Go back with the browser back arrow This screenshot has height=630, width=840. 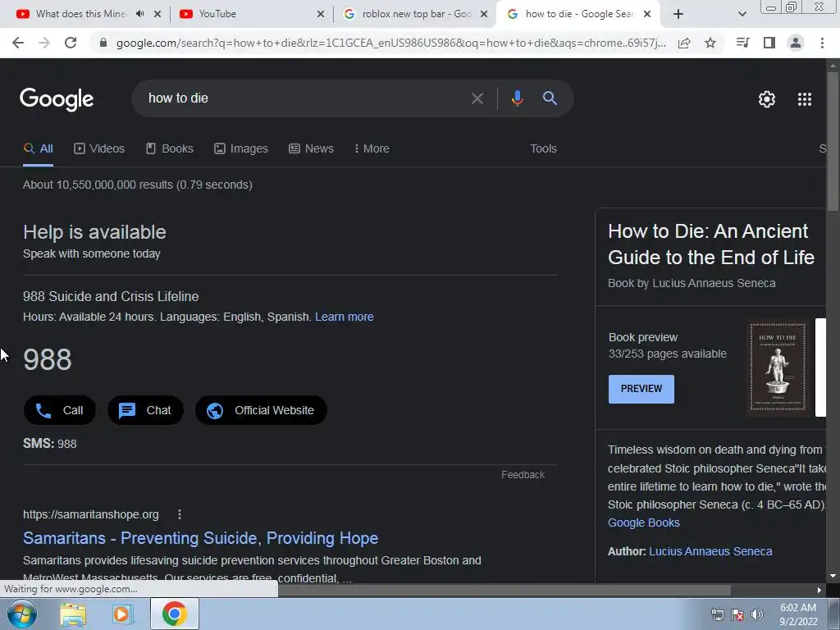point(18,43)
